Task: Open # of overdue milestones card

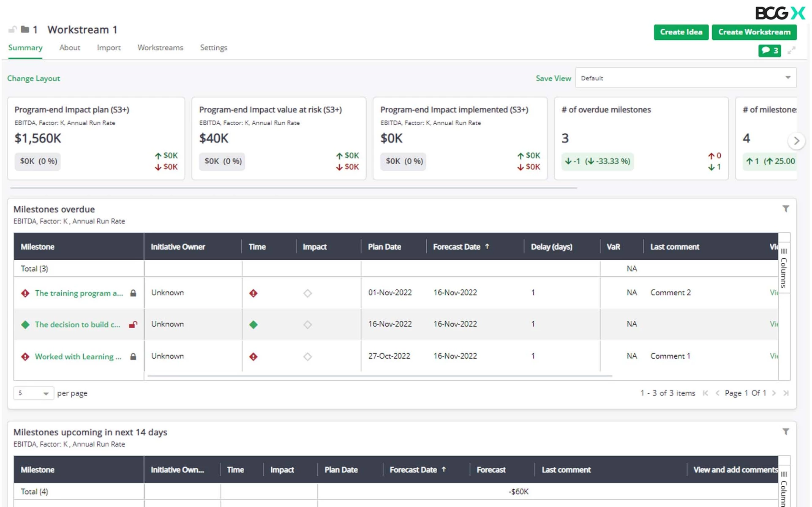Action: (x=641, y=139)
